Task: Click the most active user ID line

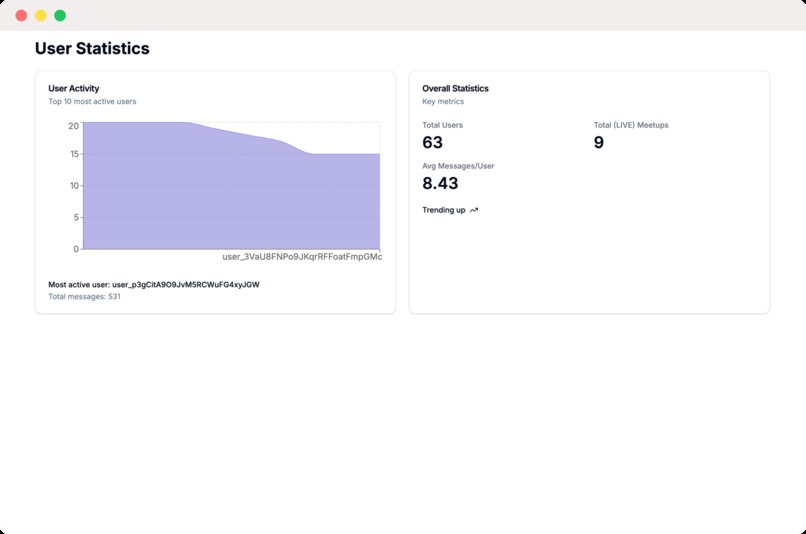Action: [154, 284]
